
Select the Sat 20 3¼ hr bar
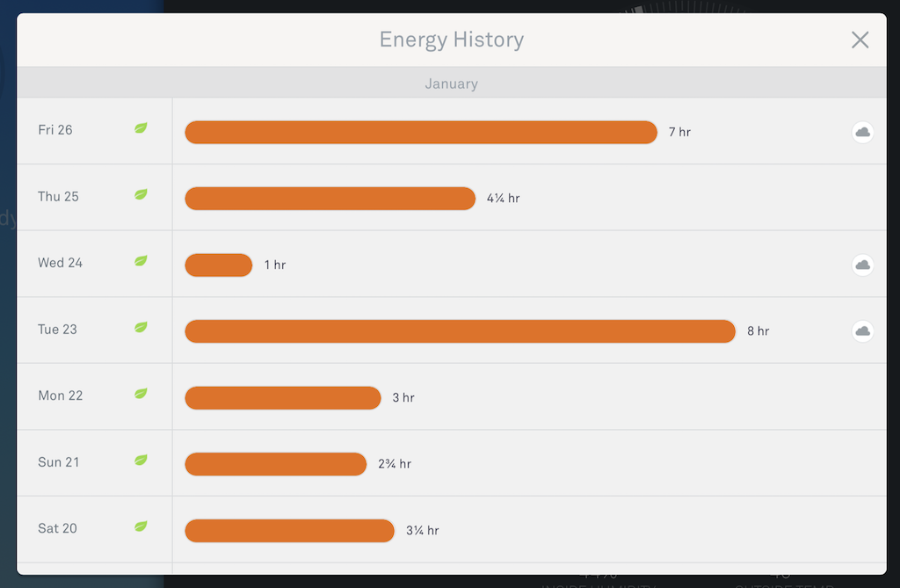[x=290, y=531]
